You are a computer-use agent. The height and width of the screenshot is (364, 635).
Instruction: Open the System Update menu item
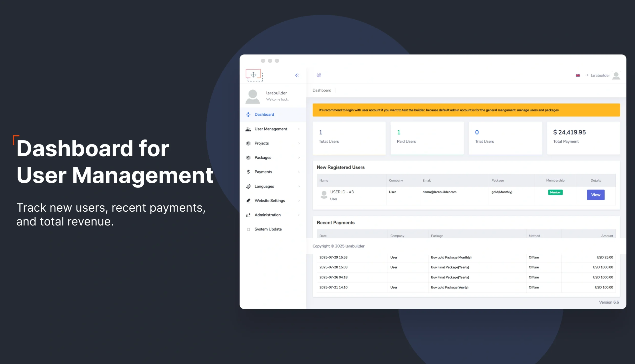tap(268, 229)
